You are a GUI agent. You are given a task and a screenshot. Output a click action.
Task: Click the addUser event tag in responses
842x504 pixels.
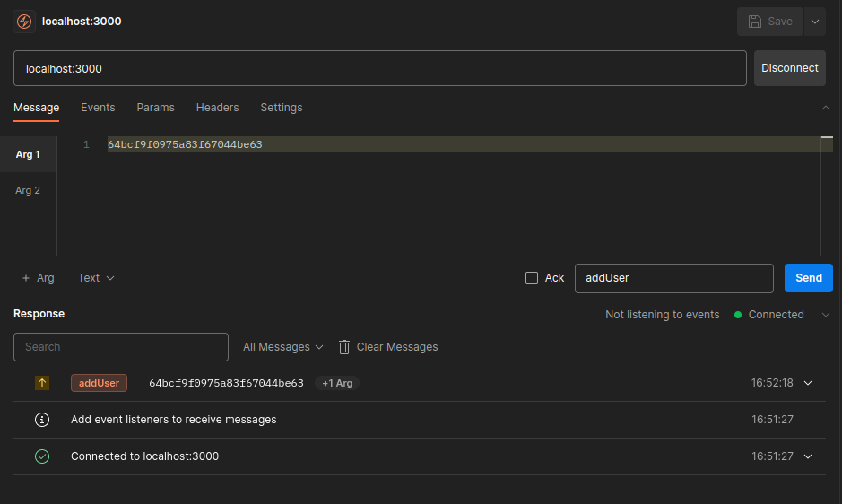click(x=99, y=383)
